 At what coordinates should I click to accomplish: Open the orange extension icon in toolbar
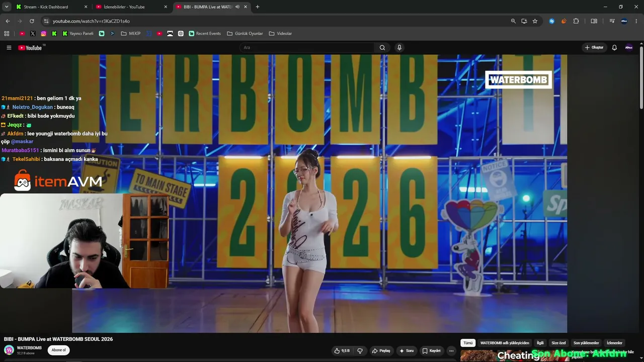coord(563,21)
